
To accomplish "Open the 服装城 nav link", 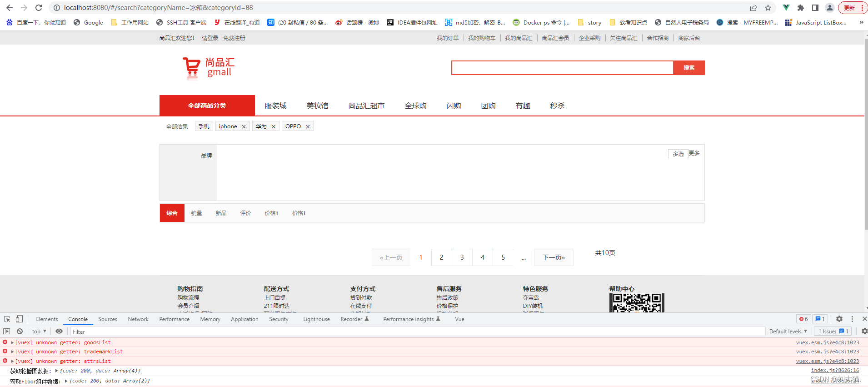I will [x=276, y=106].
